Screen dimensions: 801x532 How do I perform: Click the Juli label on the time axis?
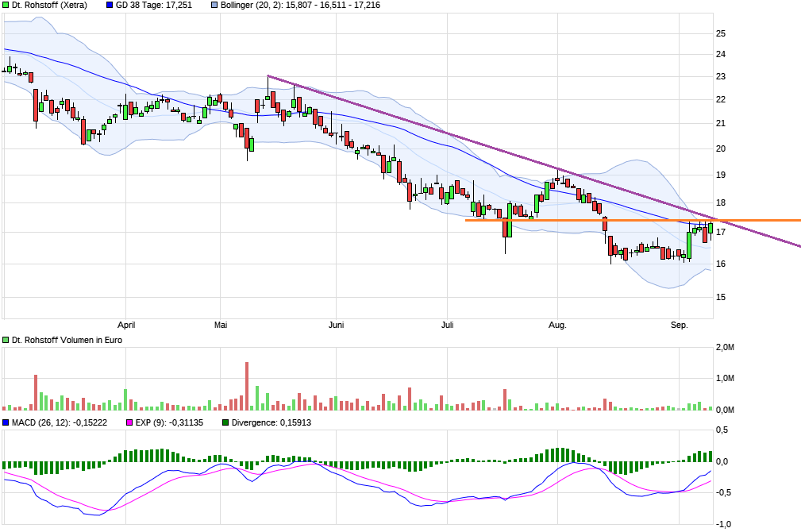(x=448, y=325)
